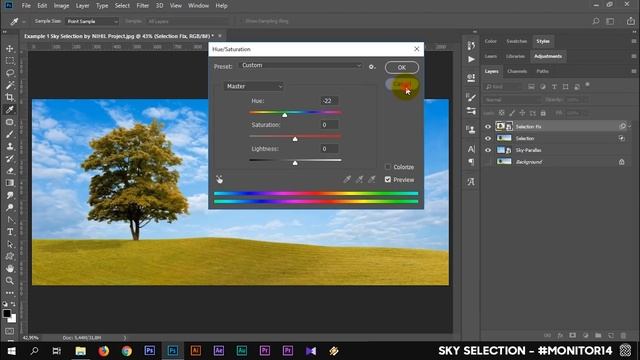
Task: Click the delete layer trash icon
Action: tap(623, 335)
